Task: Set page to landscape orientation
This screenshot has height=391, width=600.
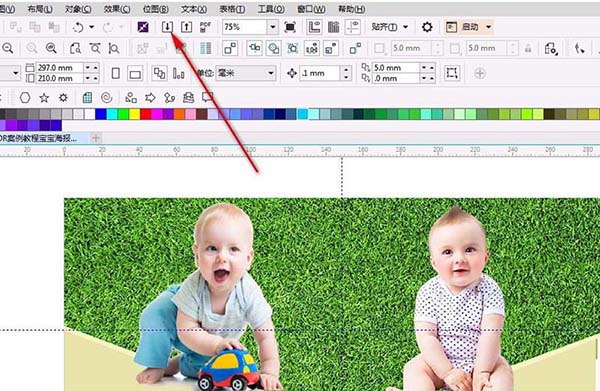Action: [x=135, y=73]
